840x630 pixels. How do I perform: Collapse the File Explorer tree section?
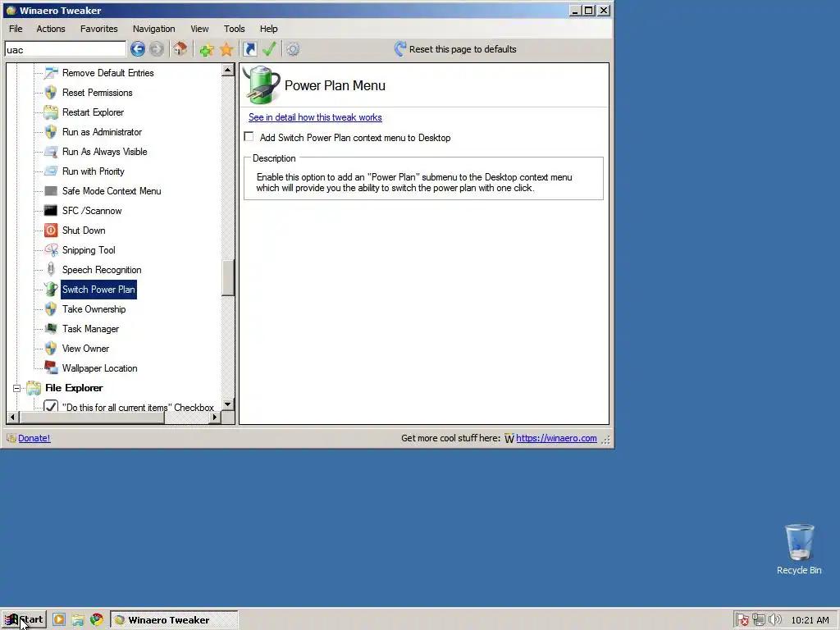[16, 388]
